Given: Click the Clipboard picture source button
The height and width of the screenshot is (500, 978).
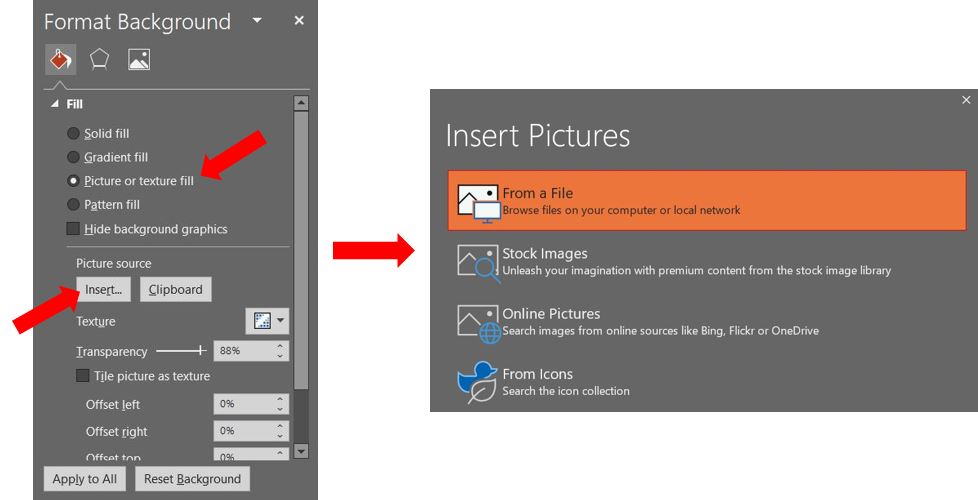Looking at the screenshot, I should pyautogui.click(x=175, y=289).
